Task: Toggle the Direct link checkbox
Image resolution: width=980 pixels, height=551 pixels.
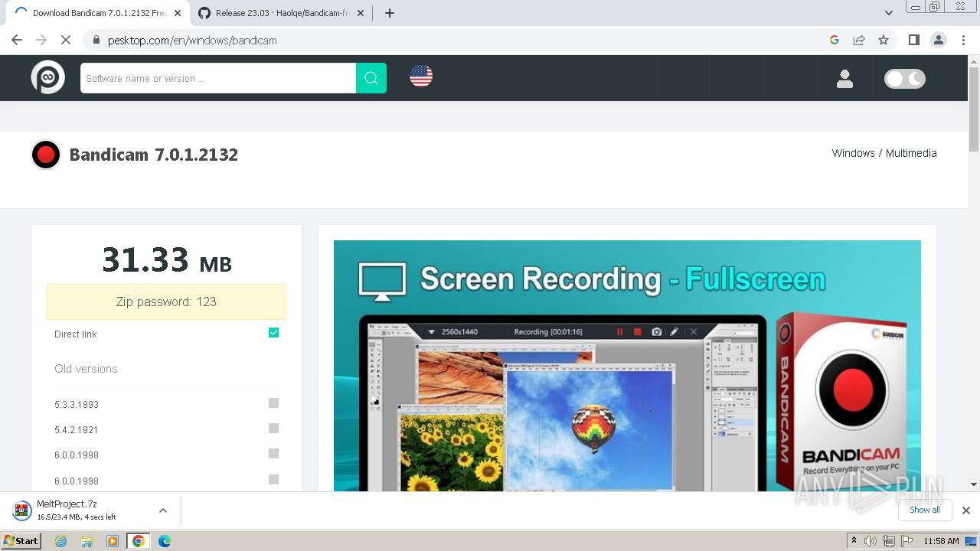Action: 273,333
